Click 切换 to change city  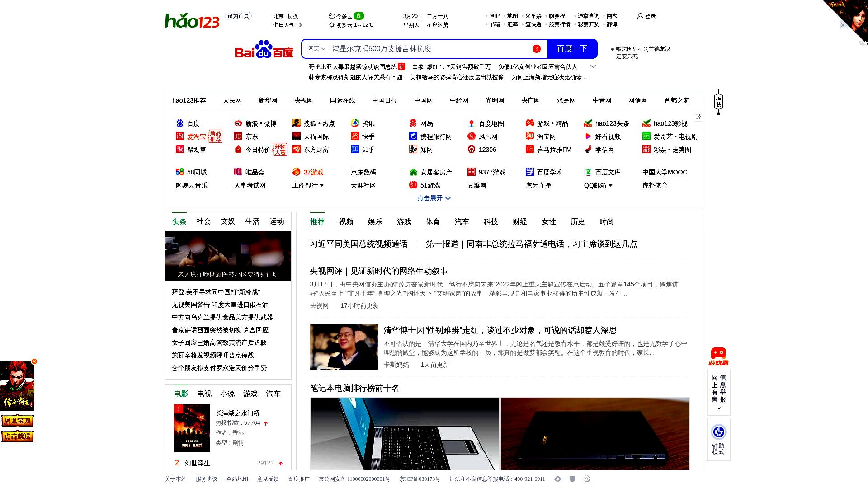point(293,16)
